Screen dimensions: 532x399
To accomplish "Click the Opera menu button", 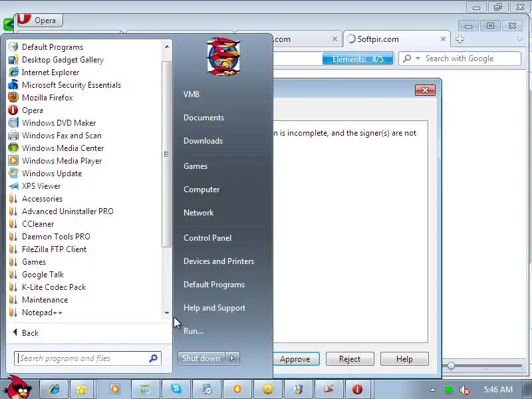I will click(x=39, y=21).
